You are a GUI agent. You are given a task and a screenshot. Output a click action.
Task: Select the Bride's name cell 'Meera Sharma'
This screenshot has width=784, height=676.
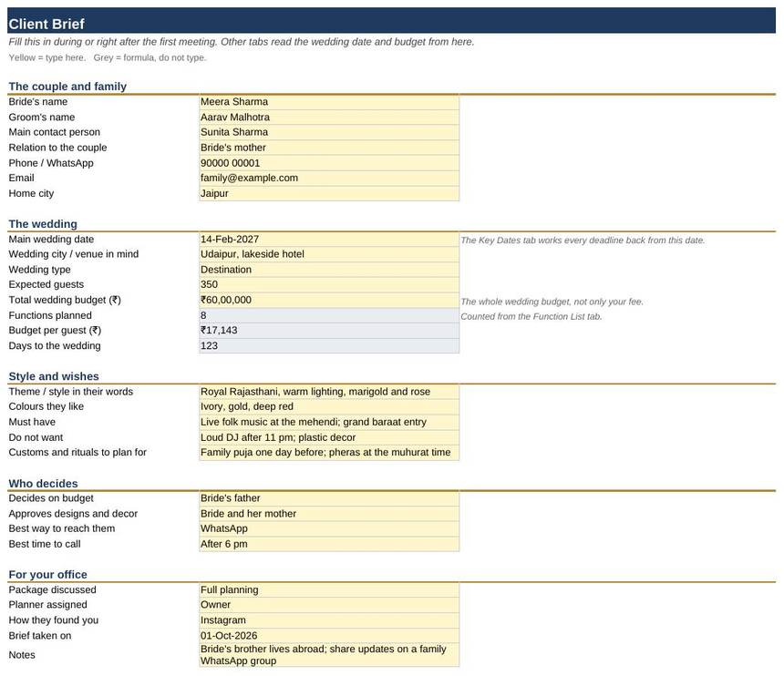[x=329, y=102]
